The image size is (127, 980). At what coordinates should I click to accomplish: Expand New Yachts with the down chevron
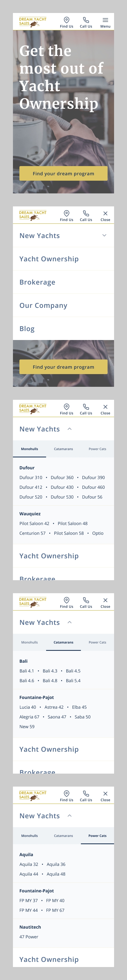coord(104,236)
